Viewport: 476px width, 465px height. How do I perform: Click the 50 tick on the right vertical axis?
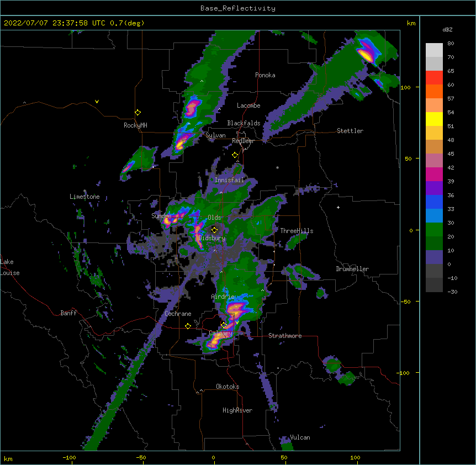[x=408, y=158]
